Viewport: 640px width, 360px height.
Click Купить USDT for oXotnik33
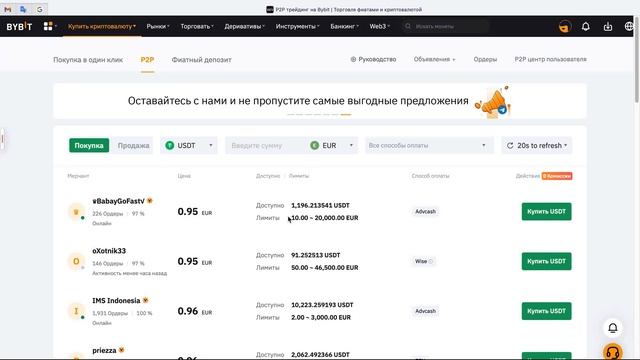click(547, 261)
